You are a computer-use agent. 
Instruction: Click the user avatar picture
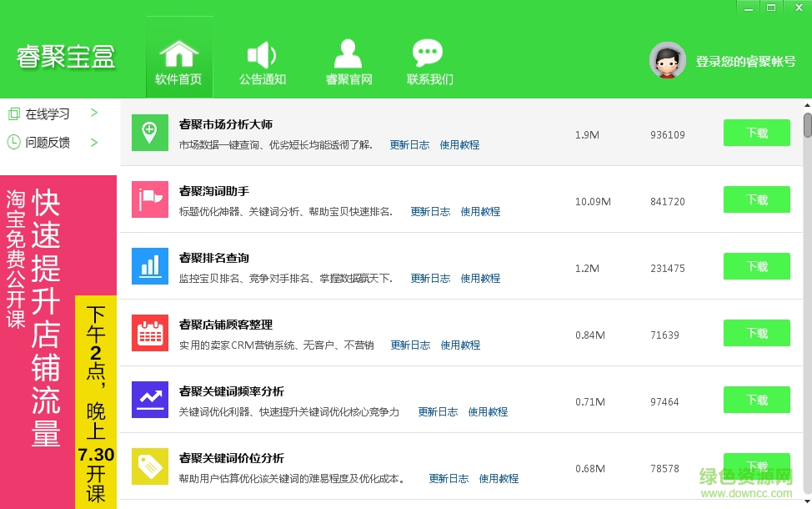667,60
